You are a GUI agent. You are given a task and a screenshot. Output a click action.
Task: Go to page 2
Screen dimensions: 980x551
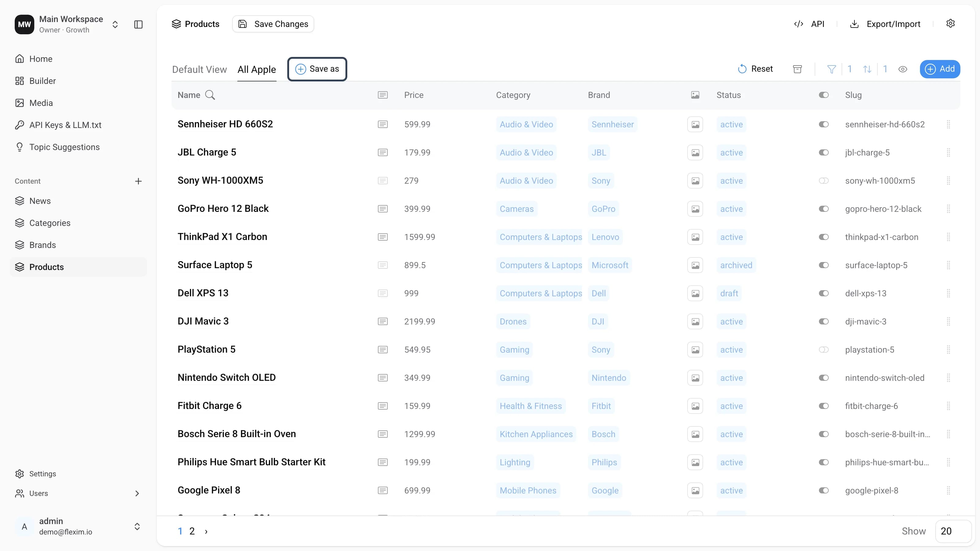tap(192, 531)
